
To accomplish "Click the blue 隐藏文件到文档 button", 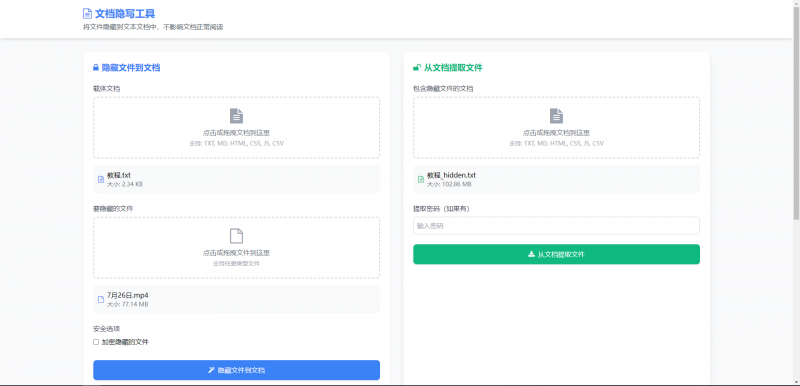I will click(236, 370).
